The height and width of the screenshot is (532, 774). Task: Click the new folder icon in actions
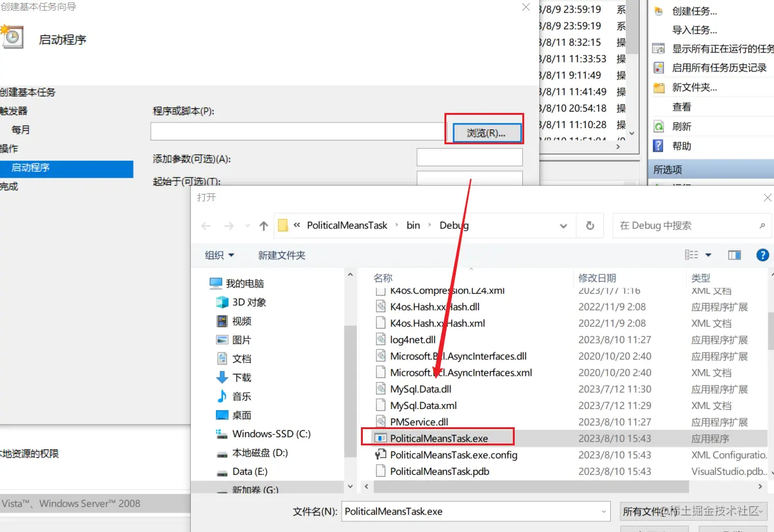point(658,87)
